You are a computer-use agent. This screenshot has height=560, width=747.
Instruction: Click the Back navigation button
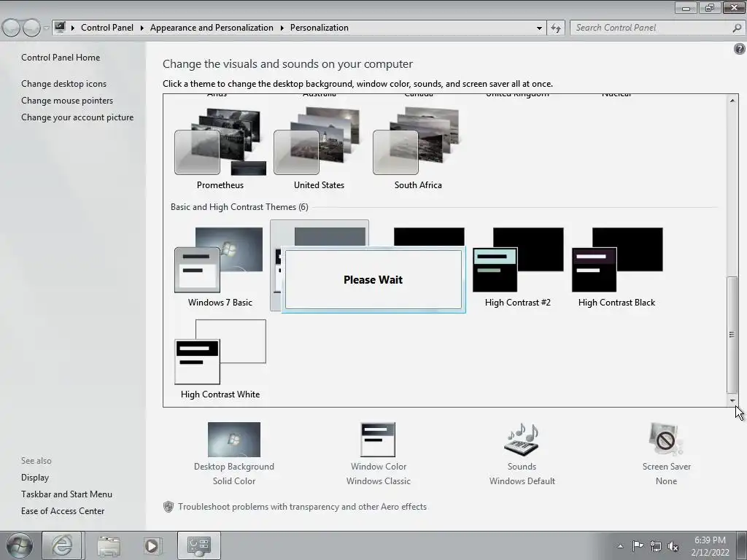pyautogui.click(x=11, y=28)
